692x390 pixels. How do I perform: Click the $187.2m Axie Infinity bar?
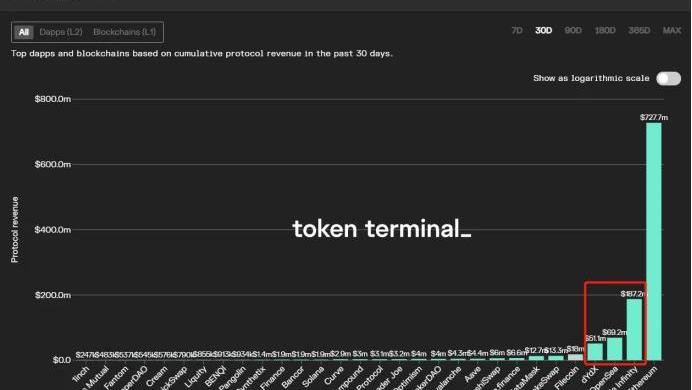(x=634, y=330)
